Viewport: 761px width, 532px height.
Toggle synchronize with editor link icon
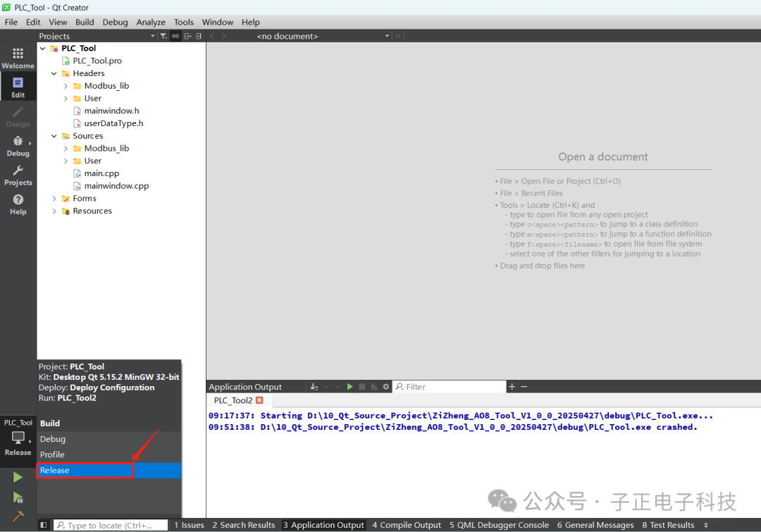click(x=175, y=36)
